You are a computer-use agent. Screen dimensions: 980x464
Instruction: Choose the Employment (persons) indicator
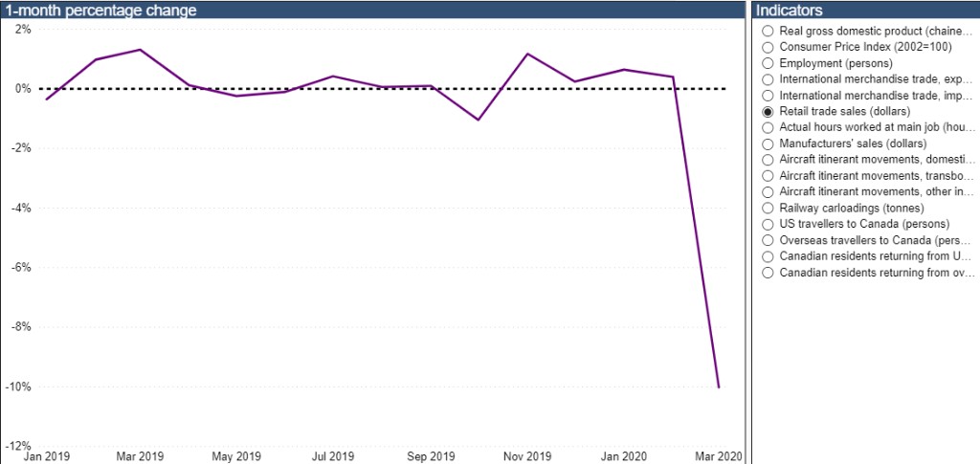tap(768, 63)
